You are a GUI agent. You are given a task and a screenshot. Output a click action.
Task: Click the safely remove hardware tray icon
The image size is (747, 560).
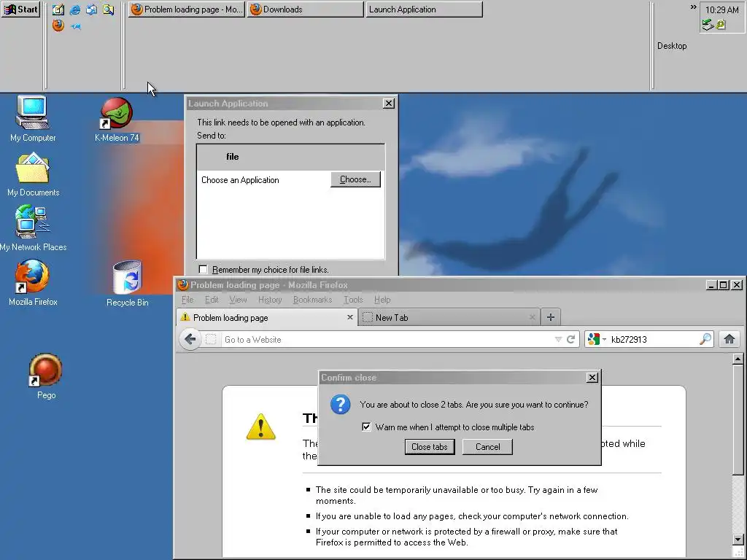tap(708, 25)
